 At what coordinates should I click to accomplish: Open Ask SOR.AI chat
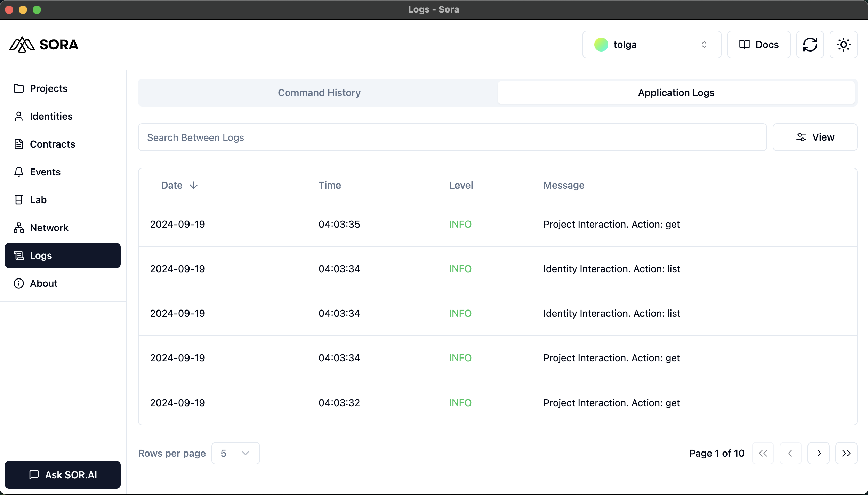pos(63,475)
